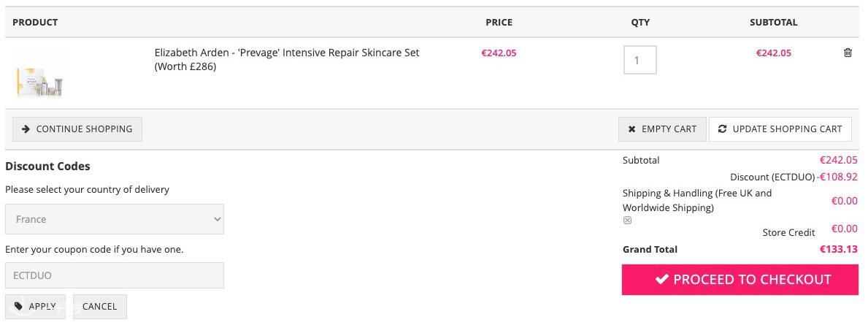Open the France country of delivery dropdown
Viewport: 868px width, 325px height.
tap(114, 219)
